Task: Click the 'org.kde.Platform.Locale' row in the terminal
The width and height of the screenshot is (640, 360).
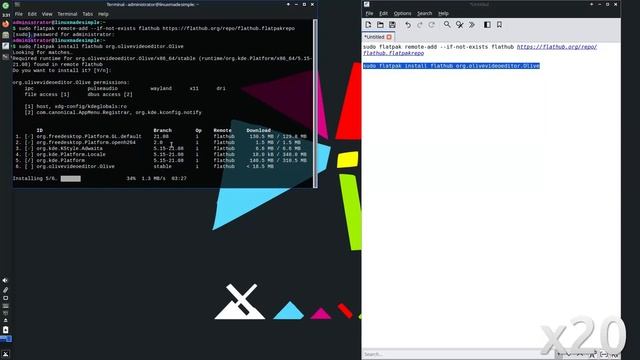Action: [x=161, y=155]
